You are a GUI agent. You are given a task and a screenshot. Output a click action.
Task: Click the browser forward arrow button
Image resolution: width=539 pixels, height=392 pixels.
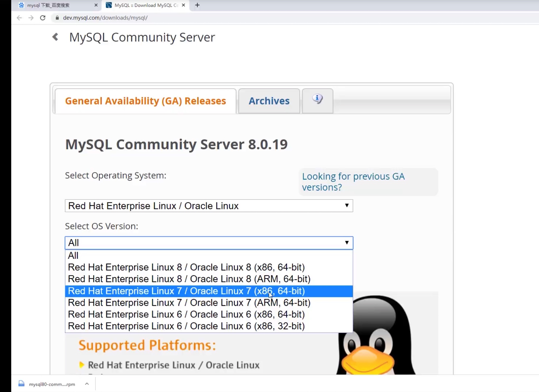pyautogui.click(x=31, y=18)
